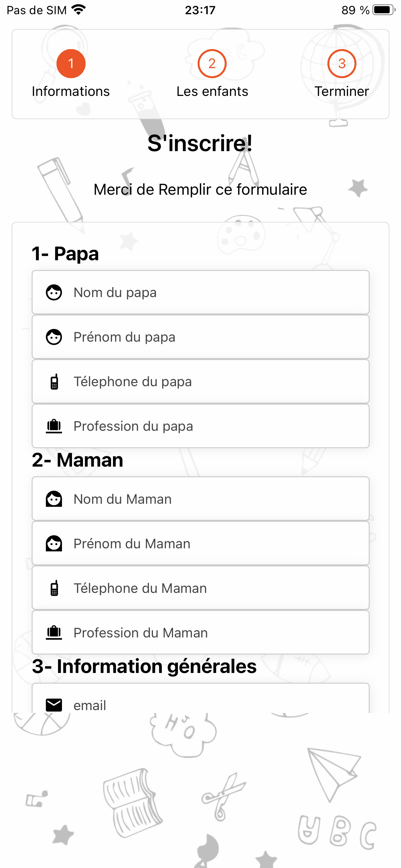This screenshot has width=401, height=868.
Task: Focus the email input field
Action: tap(200, 699)
